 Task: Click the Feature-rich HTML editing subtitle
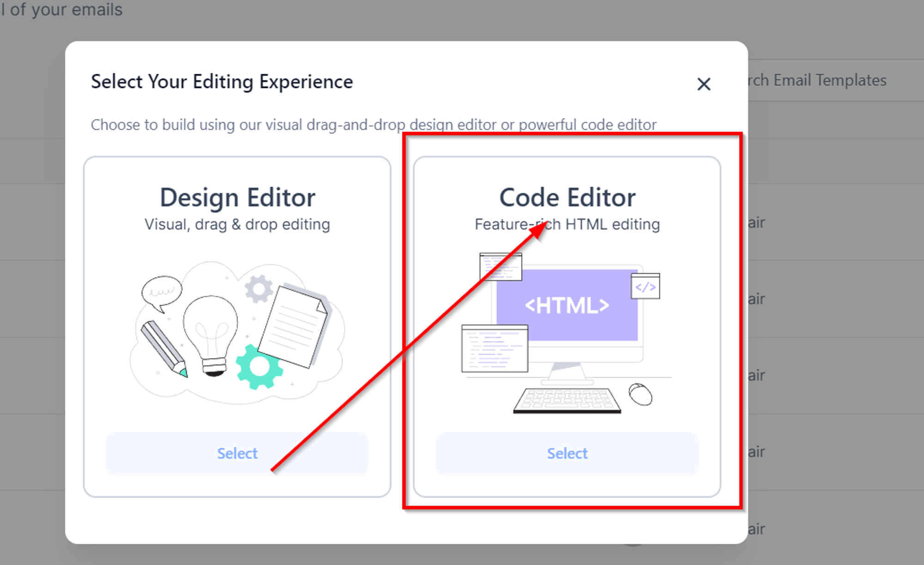567,224
